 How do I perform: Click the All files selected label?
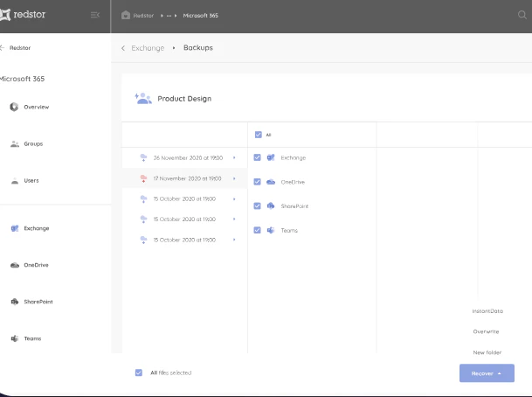coord(171,373)
